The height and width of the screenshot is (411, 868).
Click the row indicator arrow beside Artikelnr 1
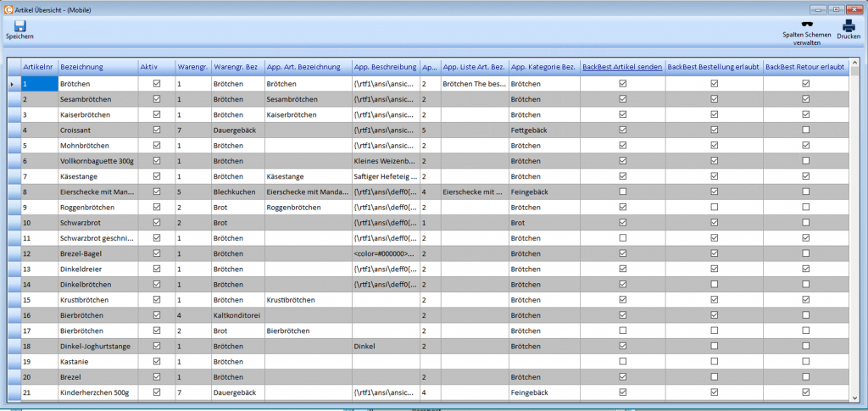pyautogui.click(x=12, y=85)
